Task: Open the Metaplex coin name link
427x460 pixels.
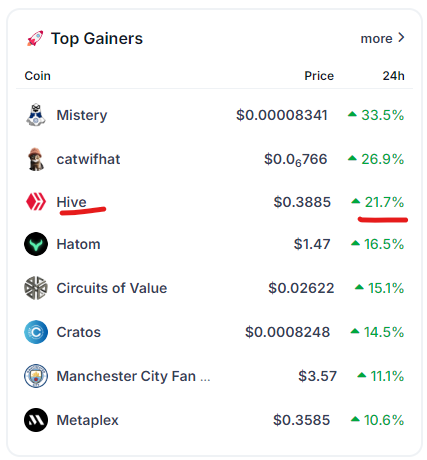Action: point(87,420)
